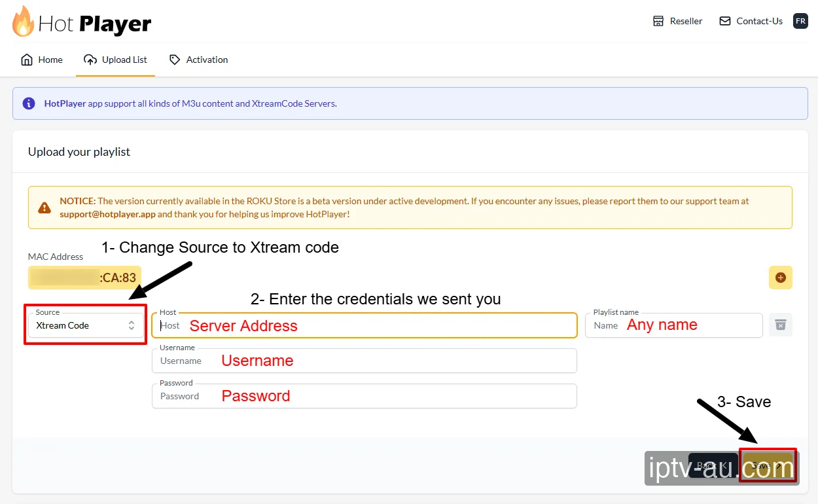This screenshot has width=818, height=504.
Task: Click the 'Upload your playlist' heading
Action: (x=79, y=152)
